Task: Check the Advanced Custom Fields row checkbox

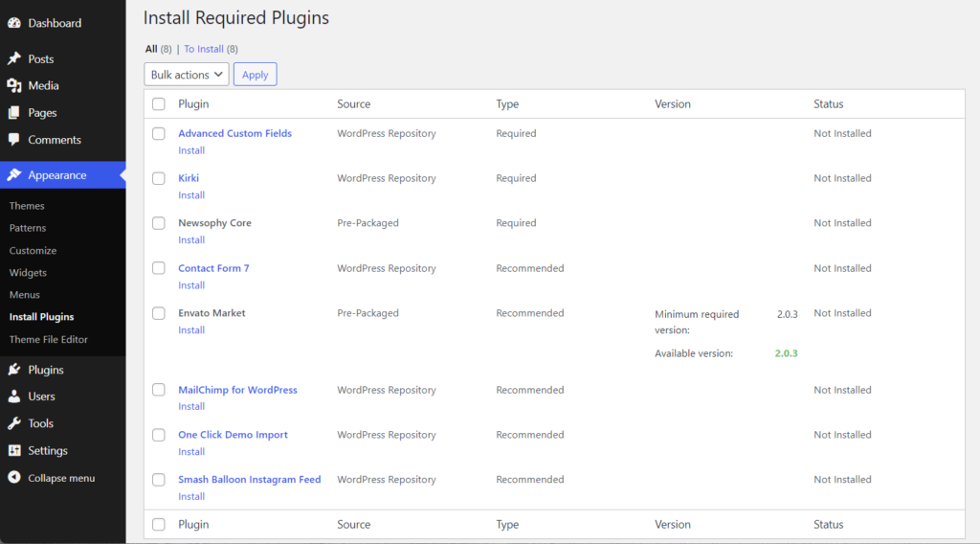Action: coord(159,134)
